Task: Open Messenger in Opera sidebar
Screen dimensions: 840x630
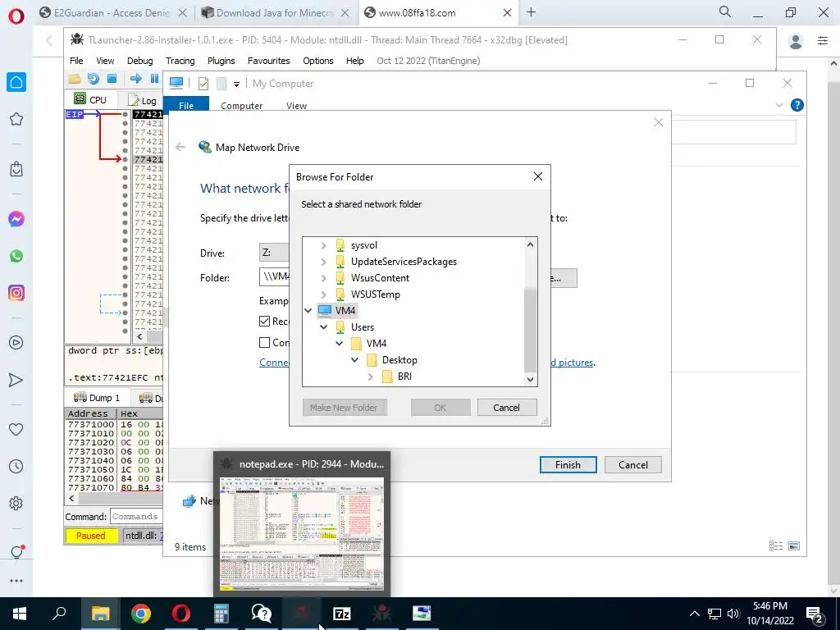Action: [x=16, y=219]
